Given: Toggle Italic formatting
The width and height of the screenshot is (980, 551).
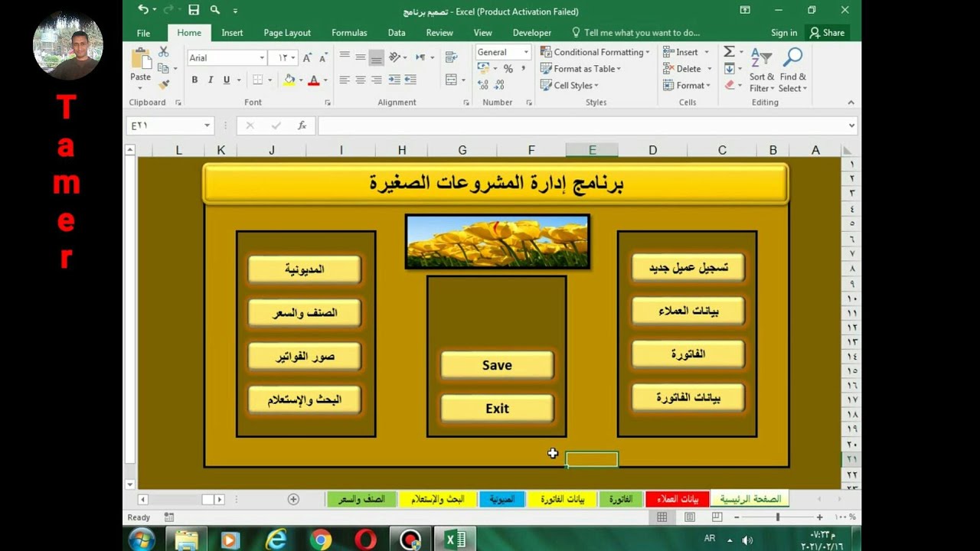Looking at the screenshot, I should click(x=211, y=80).
